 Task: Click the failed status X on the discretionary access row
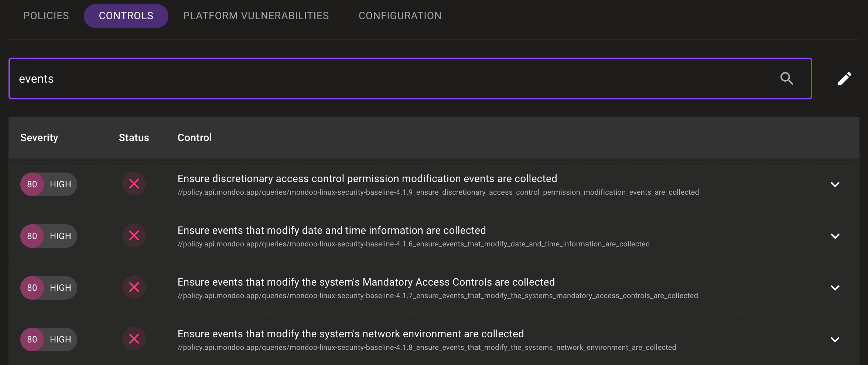click(x=134, y=184)
